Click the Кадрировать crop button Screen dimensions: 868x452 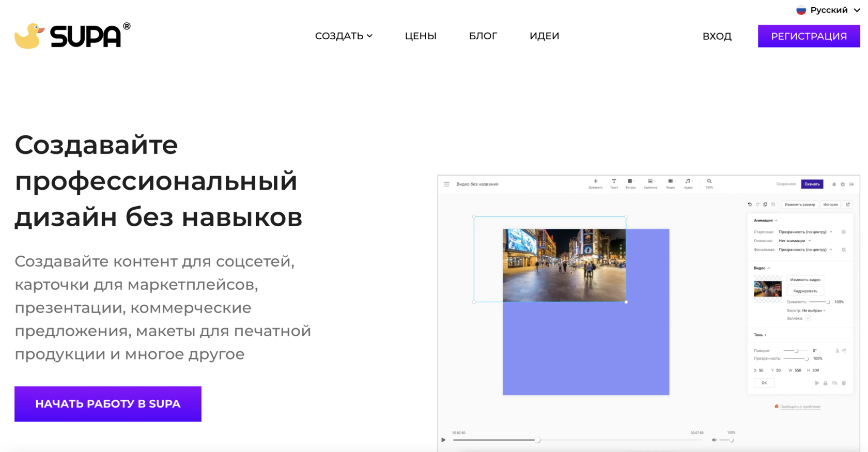[x=805, y=291]
